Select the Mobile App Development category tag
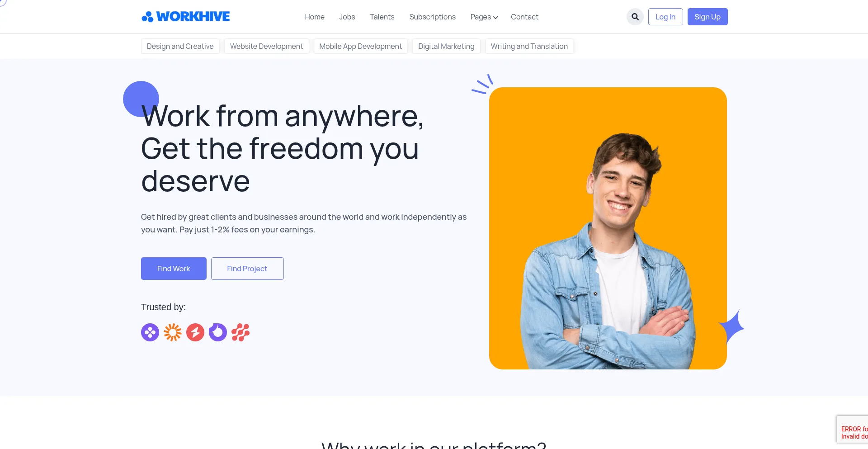This screenshot has height=449, width=868. click(361, 46)
